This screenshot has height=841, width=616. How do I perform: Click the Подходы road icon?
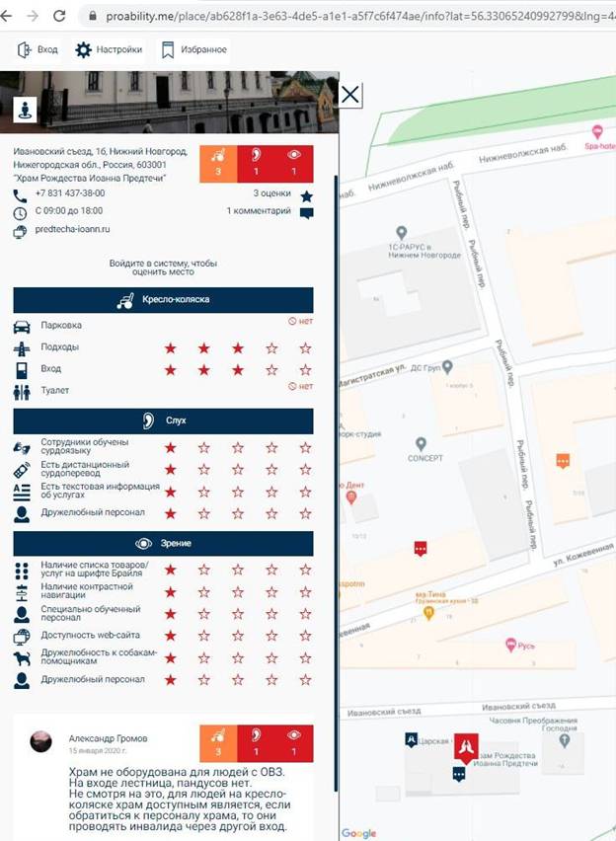[22, 348]
